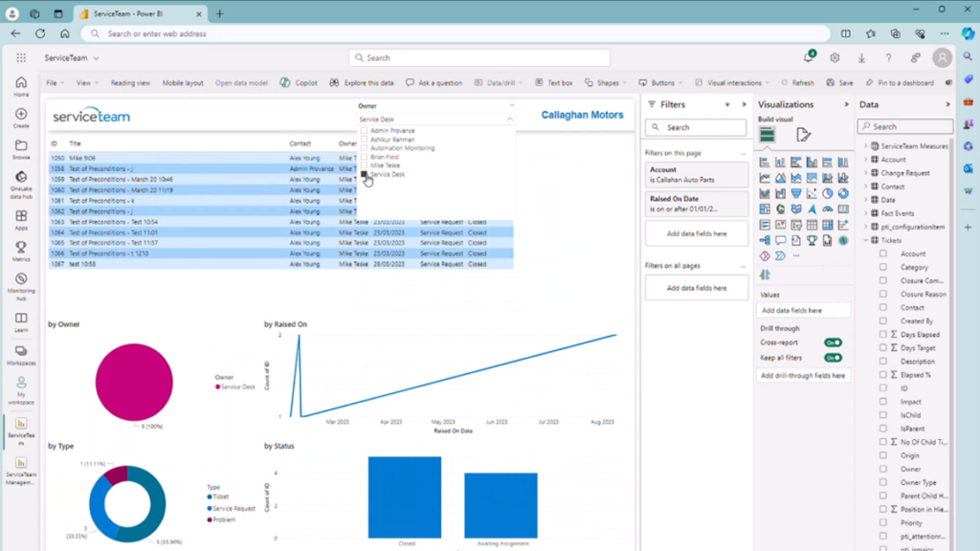The height and width of the screenshot is (551, 980).
Task: Select the matrix visual icon
Action: coord(828,225)
